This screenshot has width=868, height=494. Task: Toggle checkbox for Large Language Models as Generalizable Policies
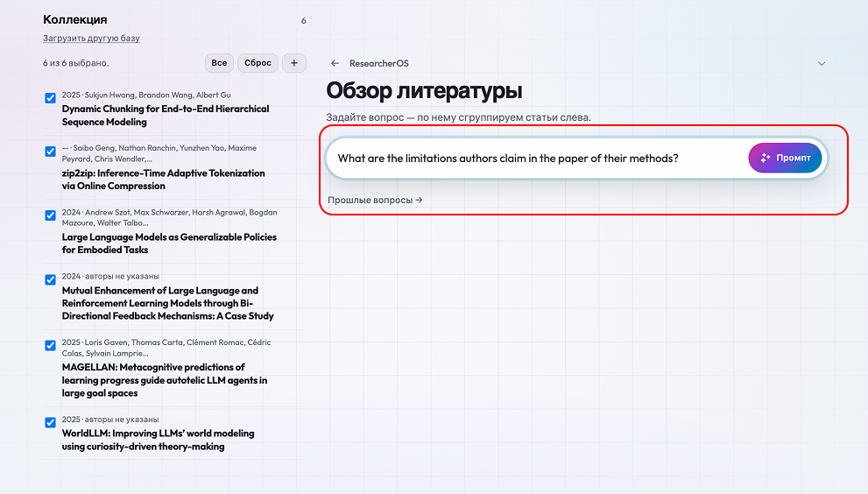coord(51,215)
